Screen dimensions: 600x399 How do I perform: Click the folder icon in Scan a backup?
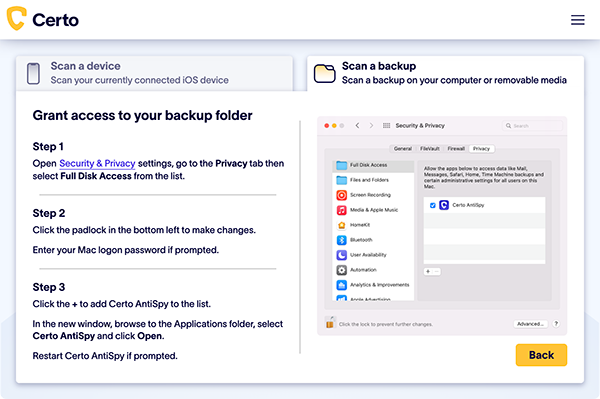click(x=324, y=73)
